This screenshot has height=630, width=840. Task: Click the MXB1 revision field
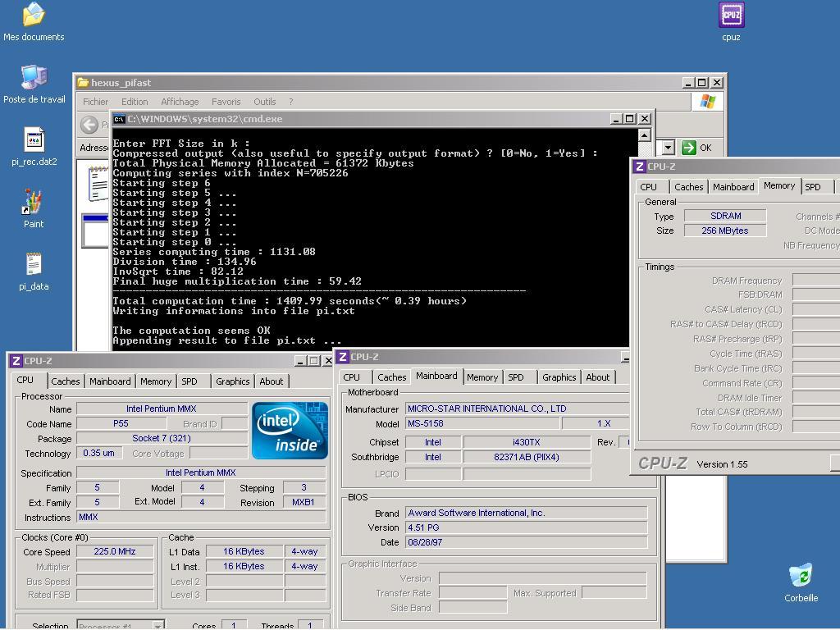pyautogui.click(x=304, y=502)
